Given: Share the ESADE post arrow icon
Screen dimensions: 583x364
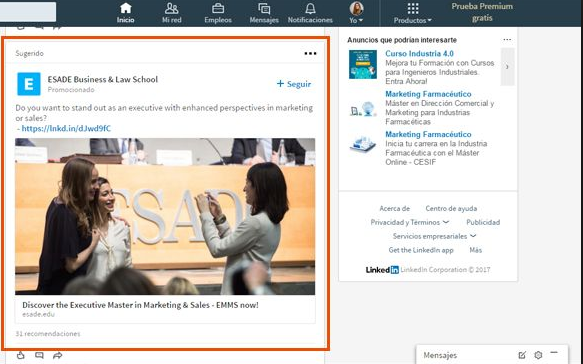Looking at the screenshot, I should tap(57, 356).
